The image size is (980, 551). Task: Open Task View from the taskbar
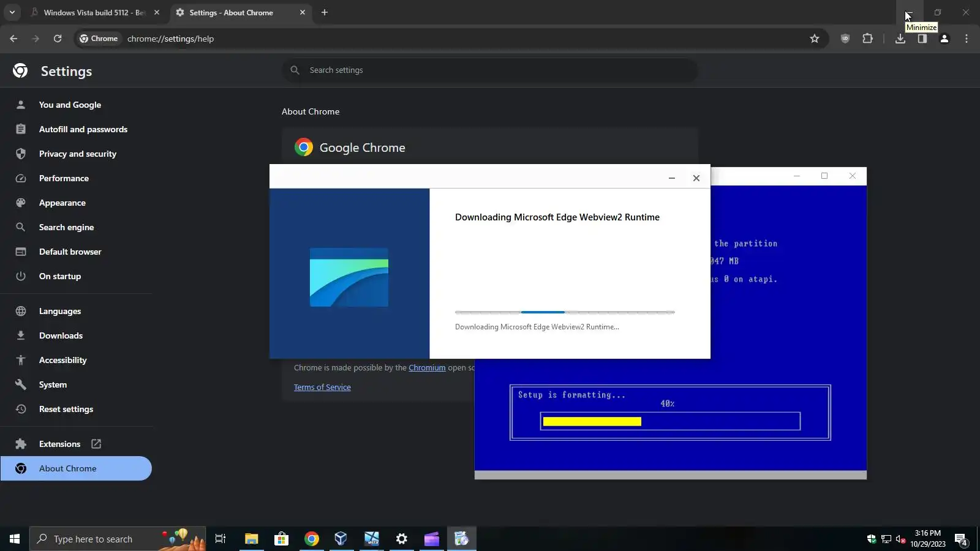click(x=221, y=539)
